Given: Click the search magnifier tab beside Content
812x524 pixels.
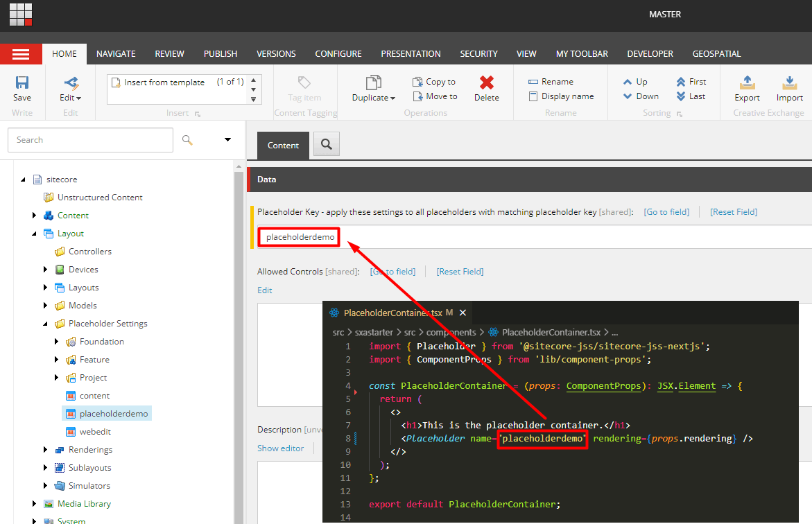Looking at the screenshot, I should (326, 145).
